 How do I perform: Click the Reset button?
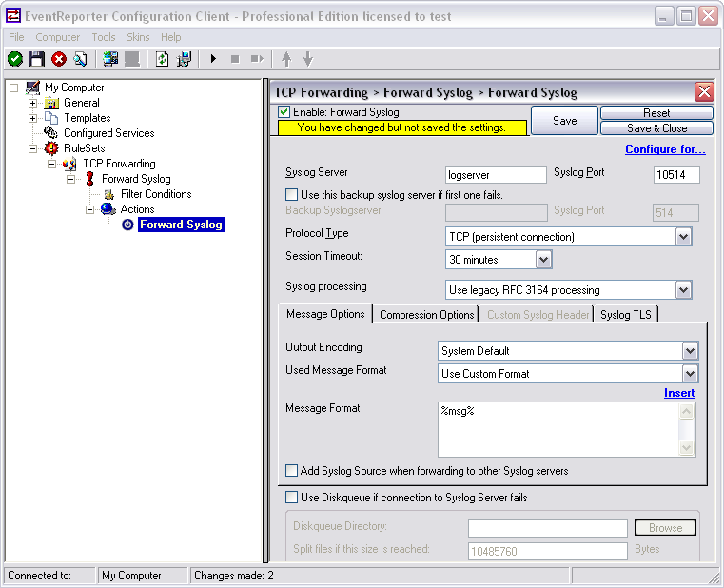pyautogui.click(x=656, y=112)
